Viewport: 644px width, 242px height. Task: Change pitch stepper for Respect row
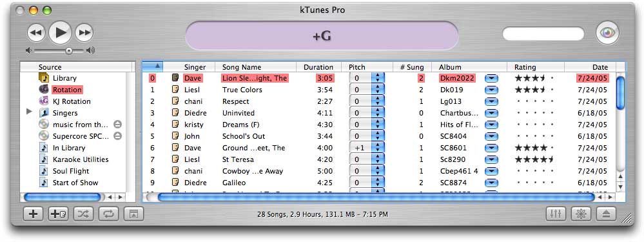(x=378, y=101)
